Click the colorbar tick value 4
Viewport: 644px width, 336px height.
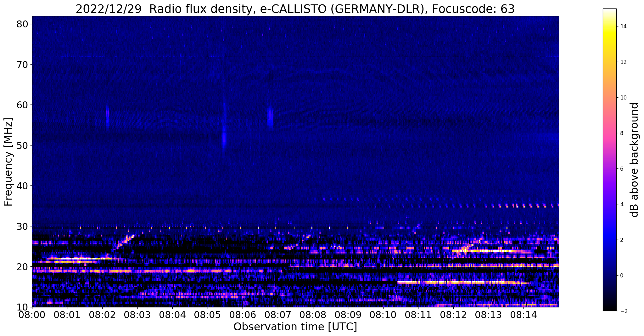621,204
